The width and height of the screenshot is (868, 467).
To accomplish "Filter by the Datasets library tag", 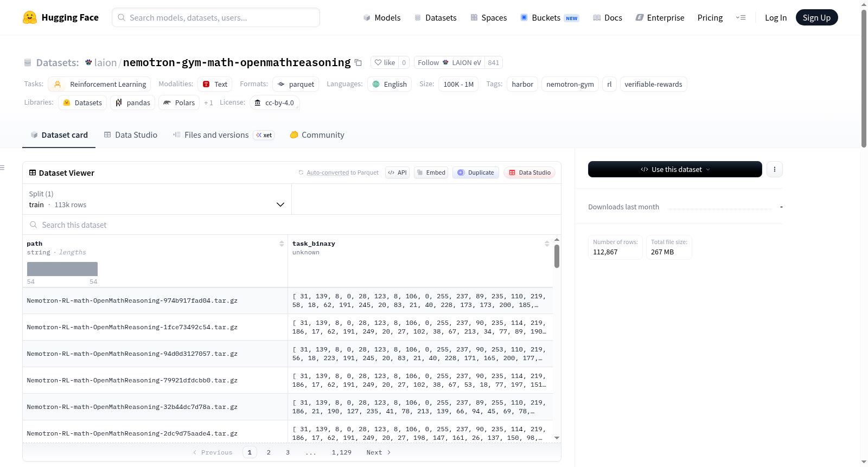I will (82, 103).
